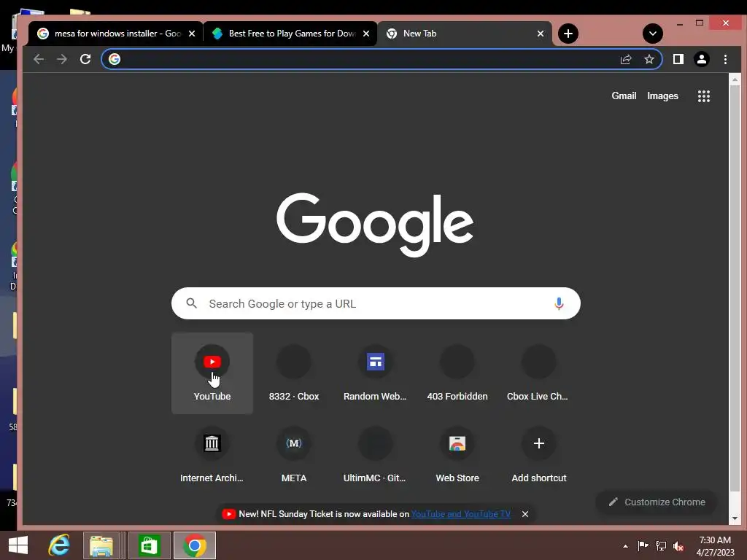Launch Internet Explorer from the taskbar

(x=59, y=545)
